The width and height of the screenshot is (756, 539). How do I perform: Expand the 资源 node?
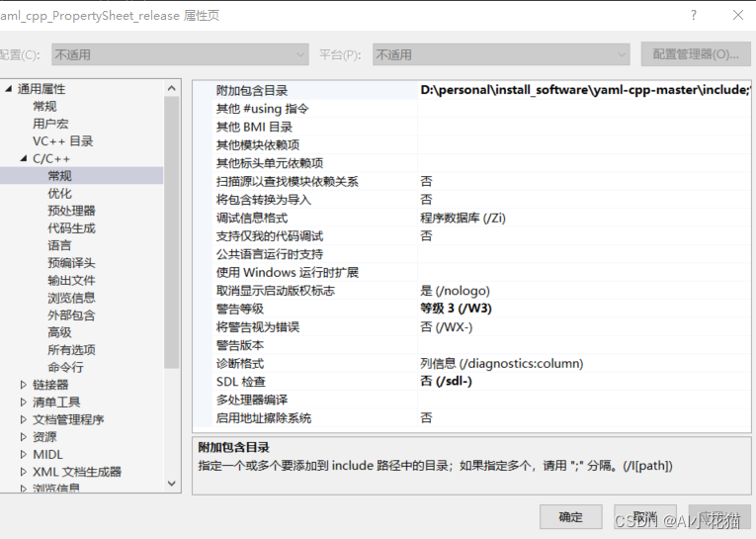tap(23, 437)
